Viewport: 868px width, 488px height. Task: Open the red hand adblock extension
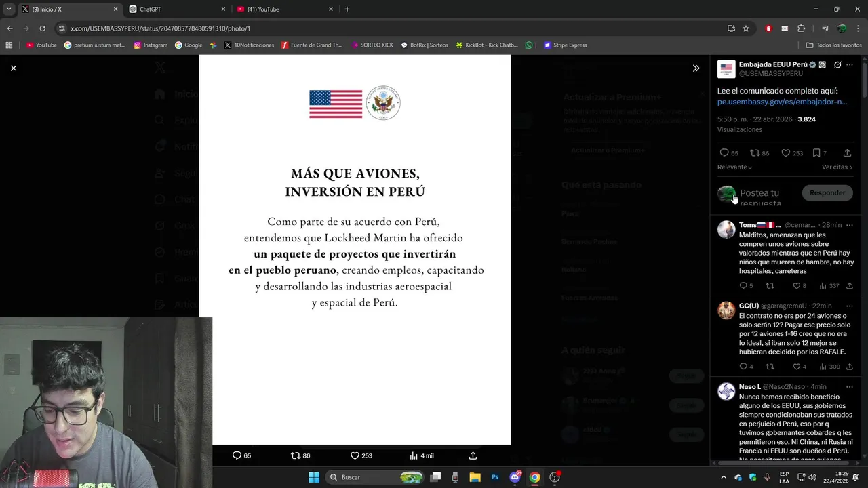coord(768,28)
